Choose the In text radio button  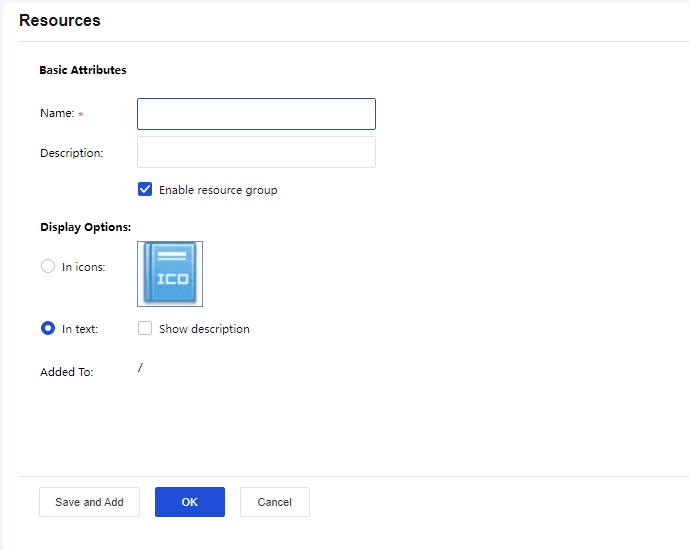pyautogui.click(x=48, y=328)
